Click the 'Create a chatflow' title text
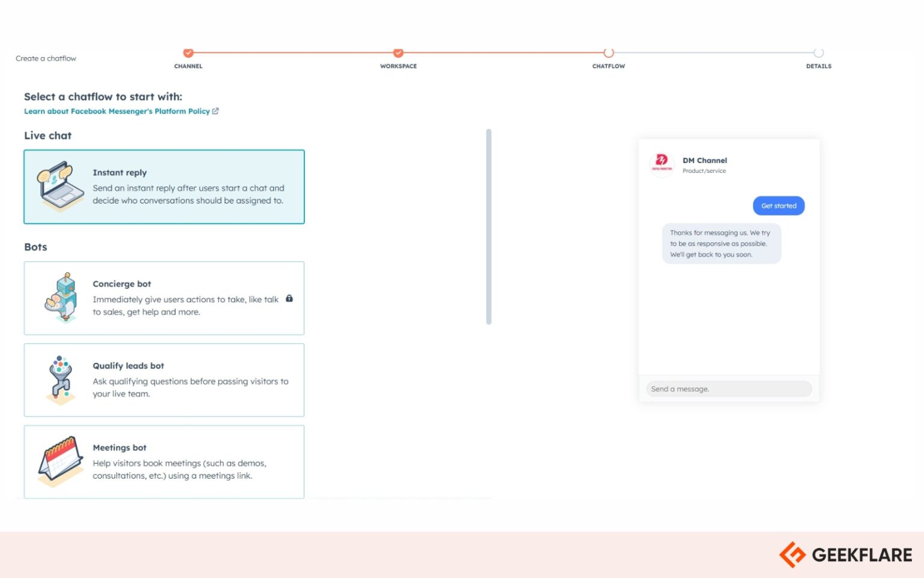Image resolution: width=924 pixels, height=578 pixels. [46, 58]
